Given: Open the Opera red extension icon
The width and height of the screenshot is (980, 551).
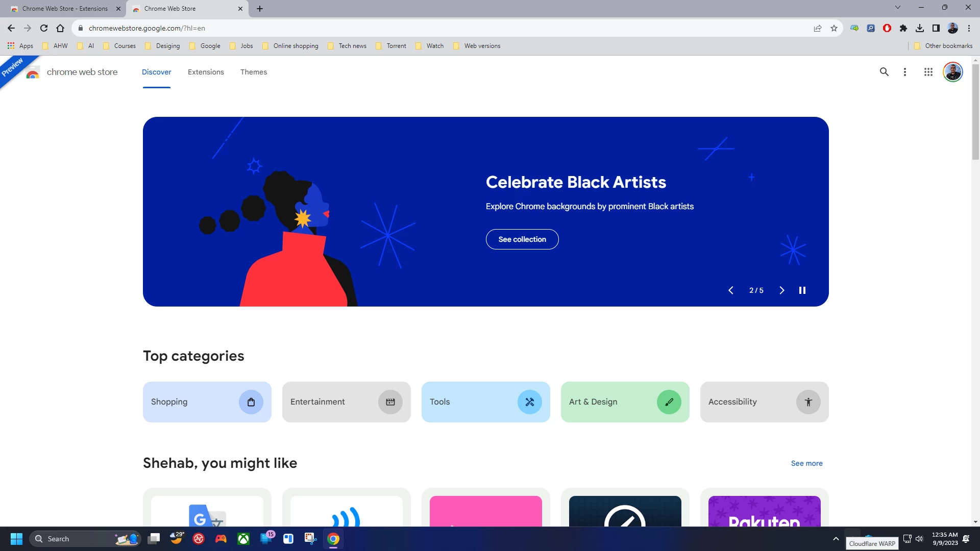Looking at the screenshot, I should point(887,28).
